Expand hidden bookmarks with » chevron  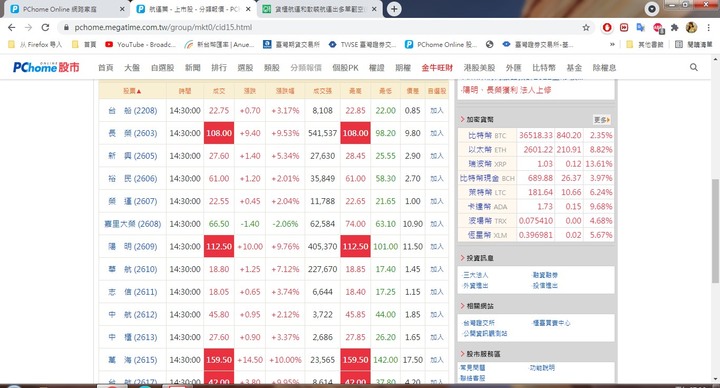(612, 45)
